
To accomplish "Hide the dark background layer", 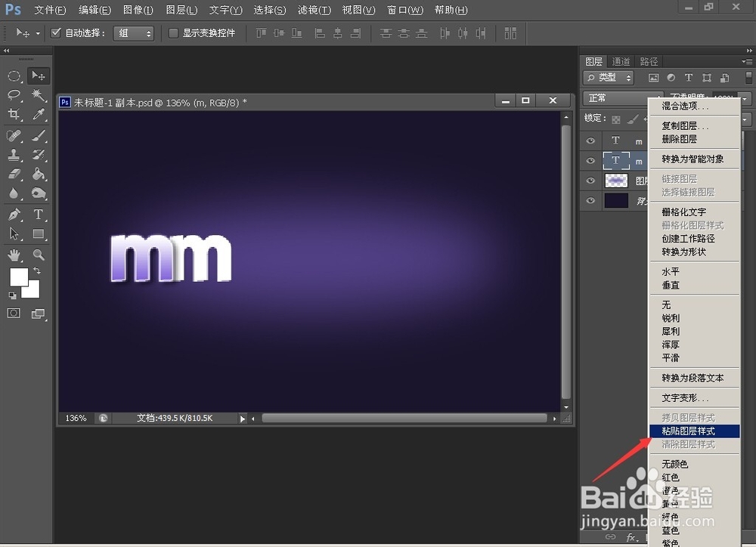I will pyautogui.click(x=590, y=200).
